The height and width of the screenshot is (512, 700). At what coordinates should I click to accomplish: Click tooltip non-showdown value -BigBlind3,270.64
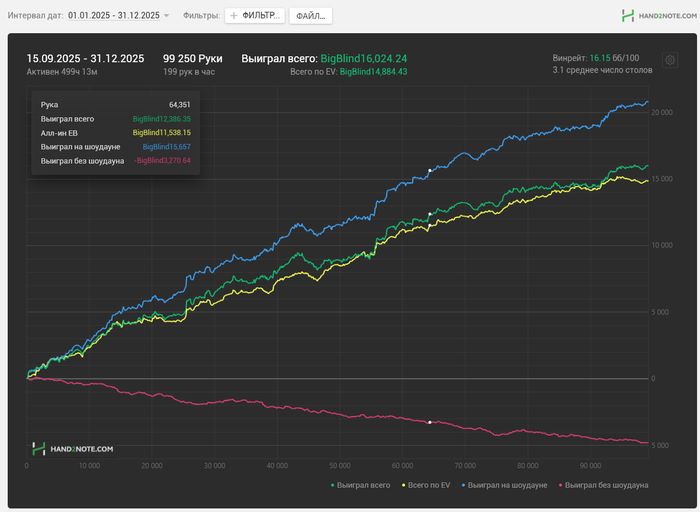(162, 161)
